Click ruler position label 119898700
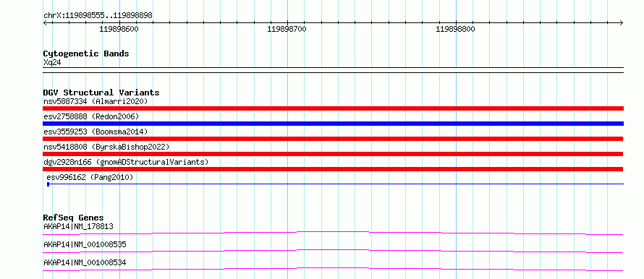Viewport: 644px width, 279px height. point(287,29)
